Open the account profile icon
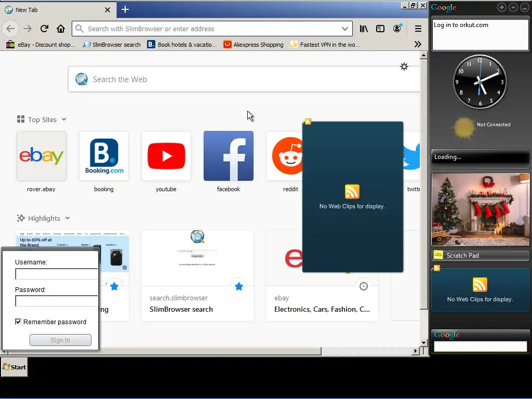This screenshot has height=399, width=532. pos(397,29)
